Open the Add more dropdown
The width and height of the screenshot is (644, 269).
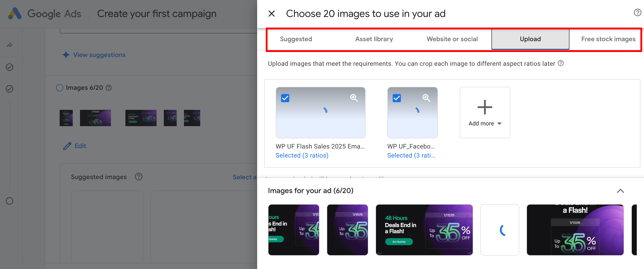point(485,113)
